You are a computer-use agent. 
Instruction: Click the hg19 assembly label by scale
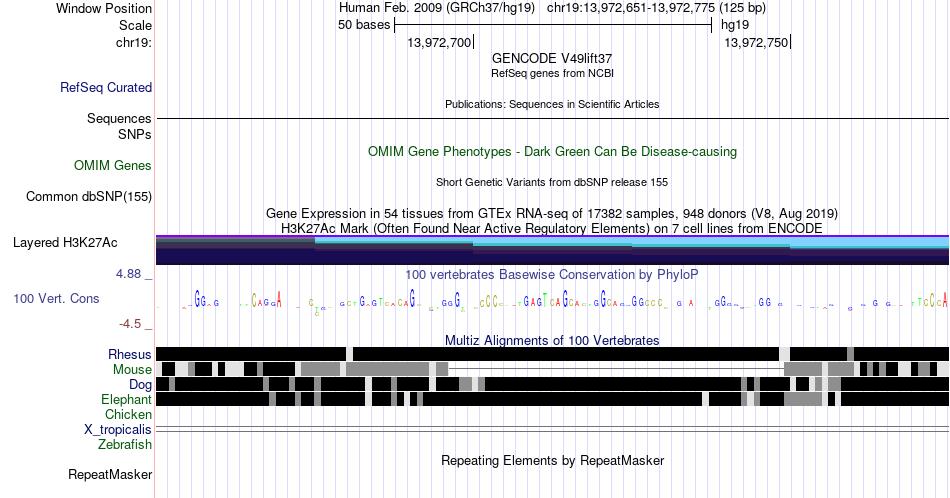pos(735,25)
